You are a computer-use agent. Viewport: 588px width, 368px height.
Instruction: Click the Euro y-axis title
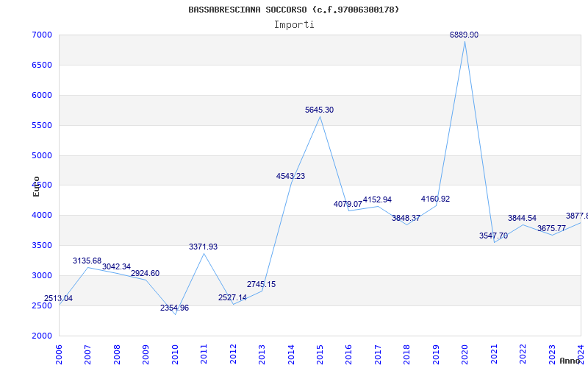(x=36, y=187)
